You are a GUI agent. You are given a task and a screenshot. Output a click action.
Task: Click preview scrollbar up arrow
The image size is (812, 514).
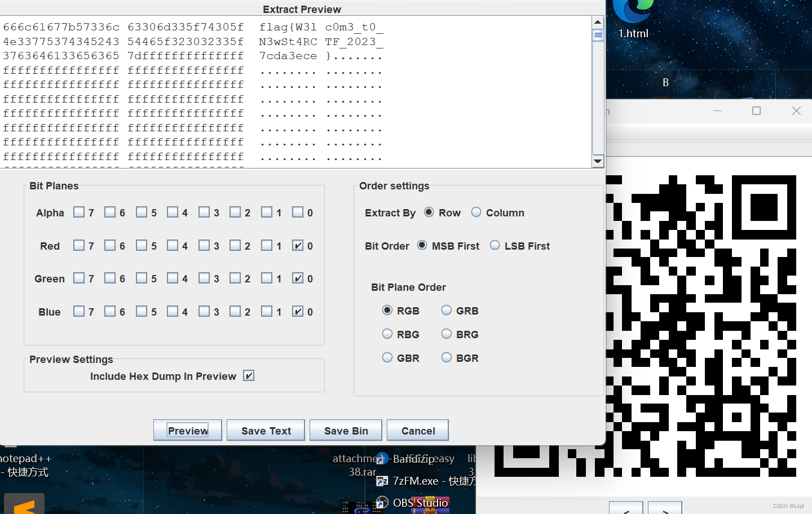coord(598,22)
